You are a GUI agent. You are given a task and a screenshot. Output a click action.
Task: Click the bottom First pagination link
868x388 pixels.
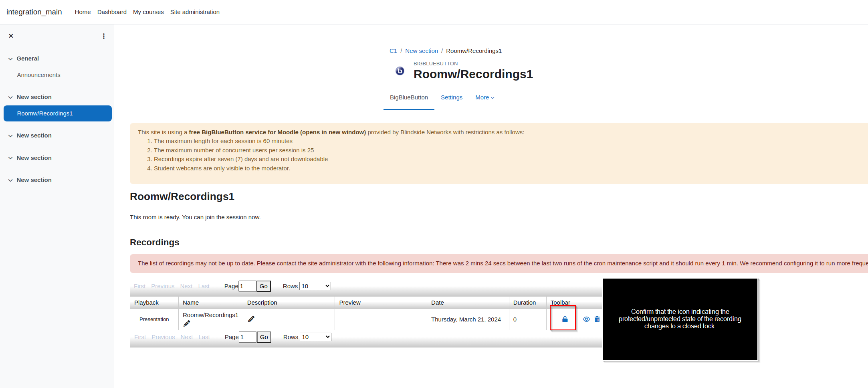click(140, 337)
